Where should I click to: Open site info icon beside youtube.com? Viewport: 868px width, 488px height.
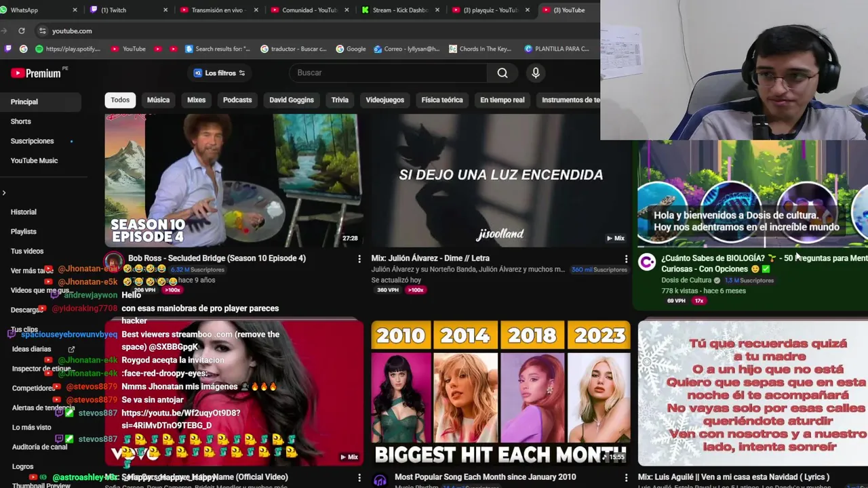(x=42, y=30)
